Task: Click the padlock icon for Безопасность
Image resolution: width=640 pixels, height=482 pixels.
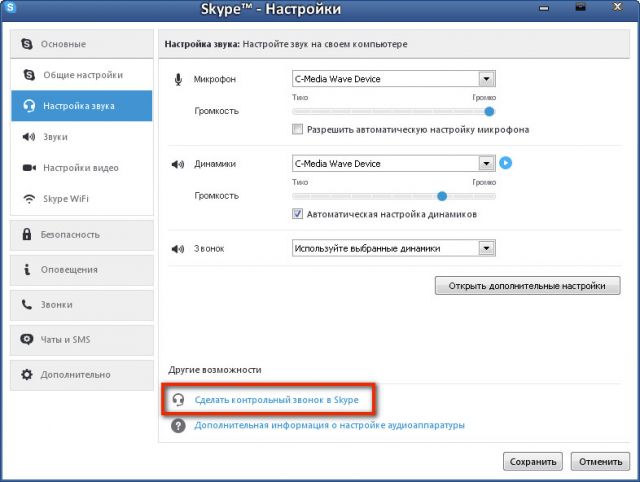Action: tap(27, 234)
